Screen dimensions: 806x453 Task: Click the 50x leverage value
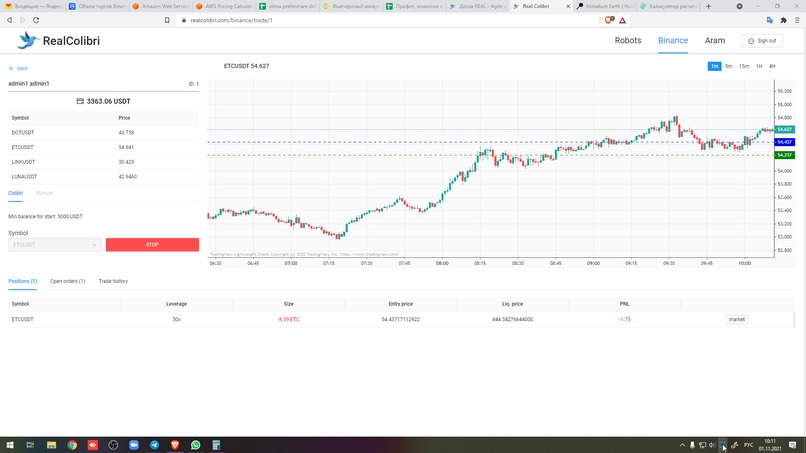(176, 319)
